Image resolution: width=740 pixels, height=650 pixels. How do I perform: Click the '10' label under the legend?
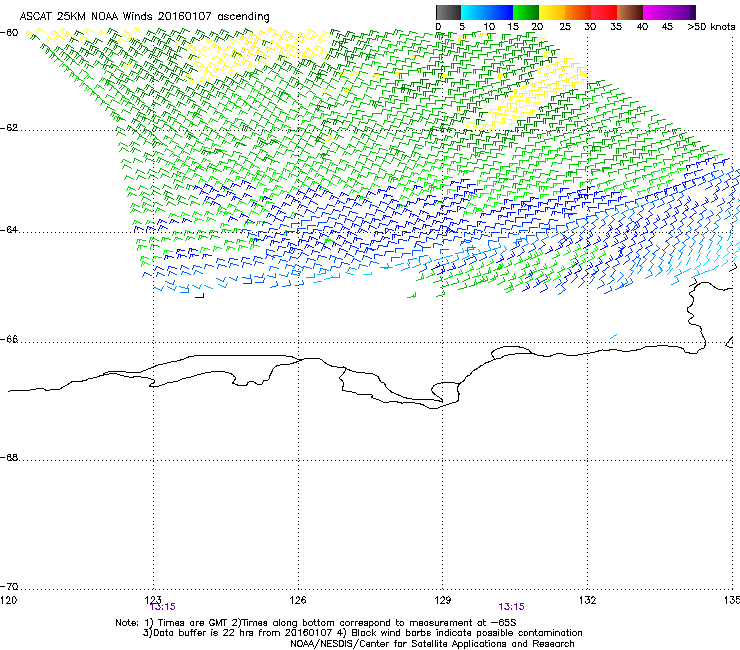[489, 27]
